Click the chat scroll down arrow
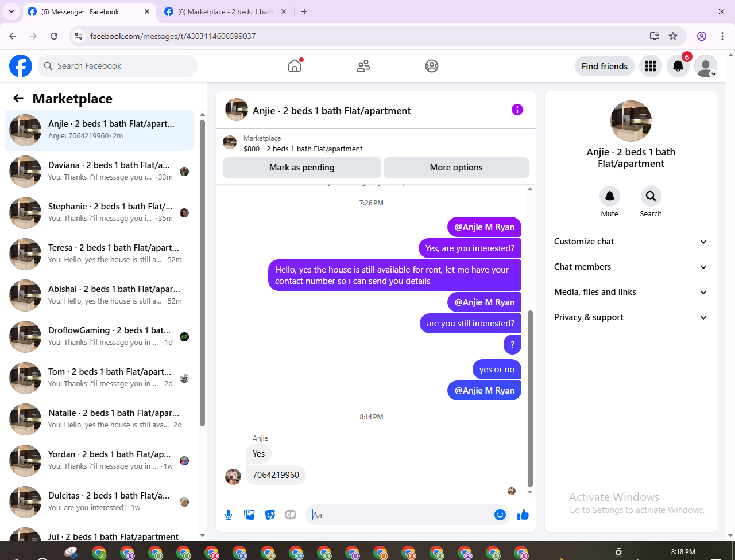The width and height of the screenshot is (735, 560). click(x=530, y=492)
